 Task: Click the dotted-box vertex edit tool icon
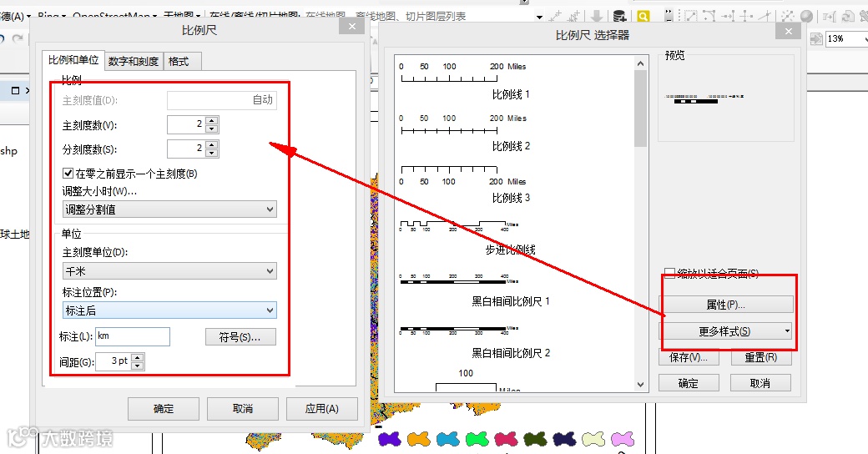[x=691, y=16]
